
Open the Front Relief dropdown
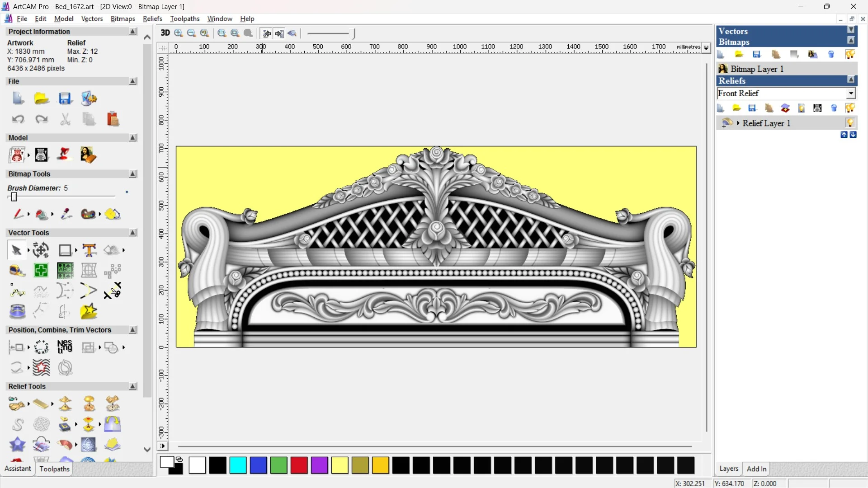(x=851, y=93)
